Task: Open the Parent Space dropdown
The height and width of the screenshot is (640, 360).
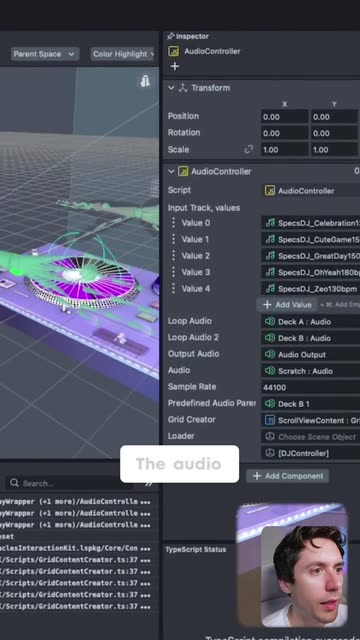Action: (45, 54)
